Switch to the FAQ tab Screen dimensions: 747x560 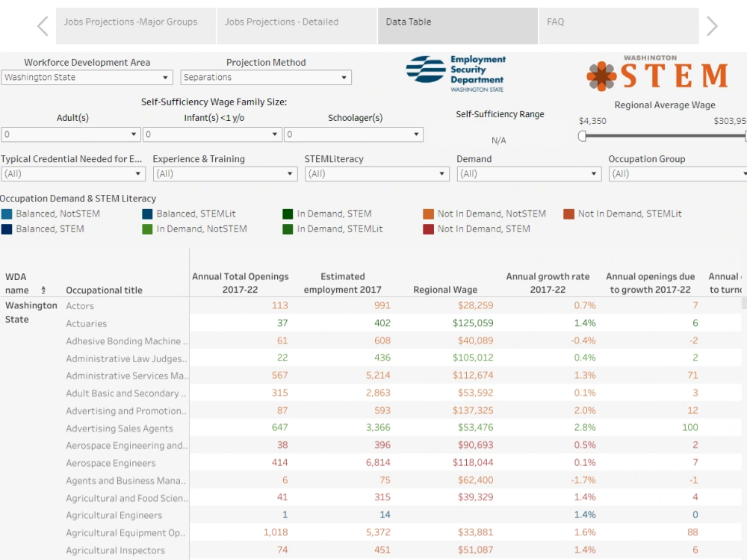click(x=619, y=26)
